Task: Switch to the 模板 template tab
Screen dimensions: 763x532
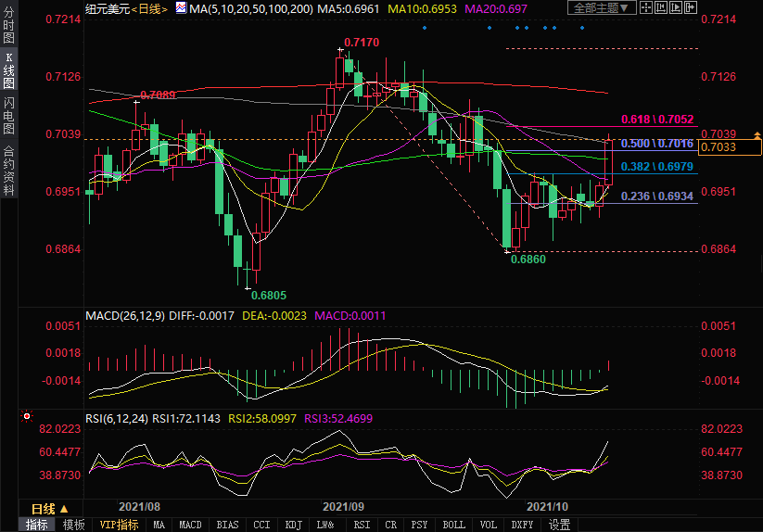Action: 73,525
